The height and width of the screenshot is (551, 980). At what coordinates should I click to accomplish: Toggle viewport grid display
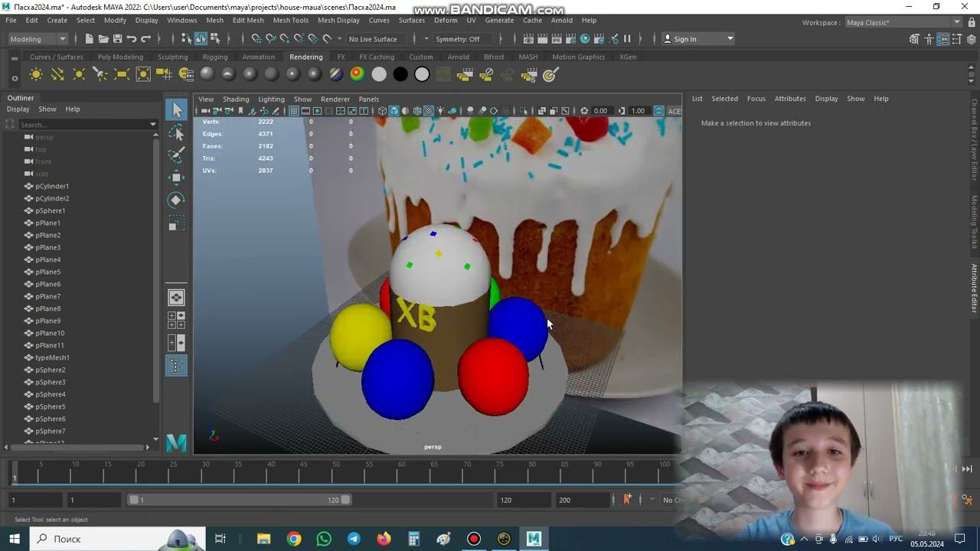[294, 111]
